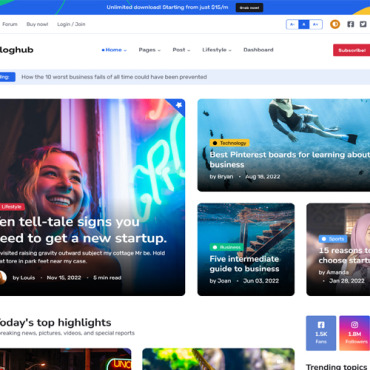Open the author link by Bryan
The height and width of the screenshot is (370, 370).
pyautogui.click(x=221, y=177)
